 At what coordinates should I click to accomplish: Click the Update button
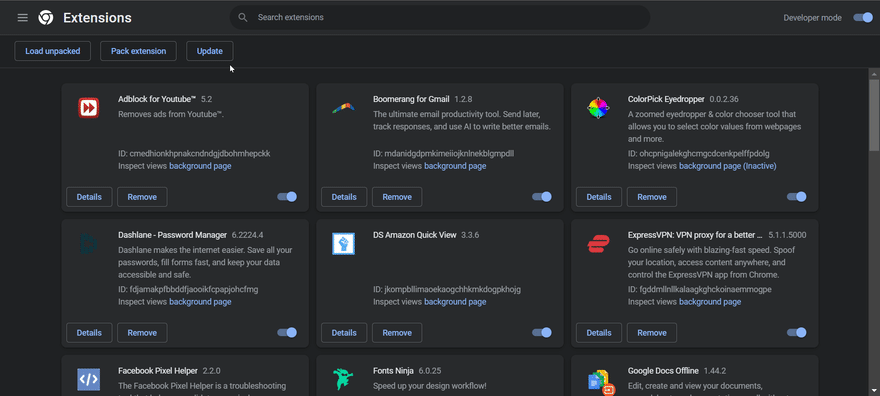point(210,51)
